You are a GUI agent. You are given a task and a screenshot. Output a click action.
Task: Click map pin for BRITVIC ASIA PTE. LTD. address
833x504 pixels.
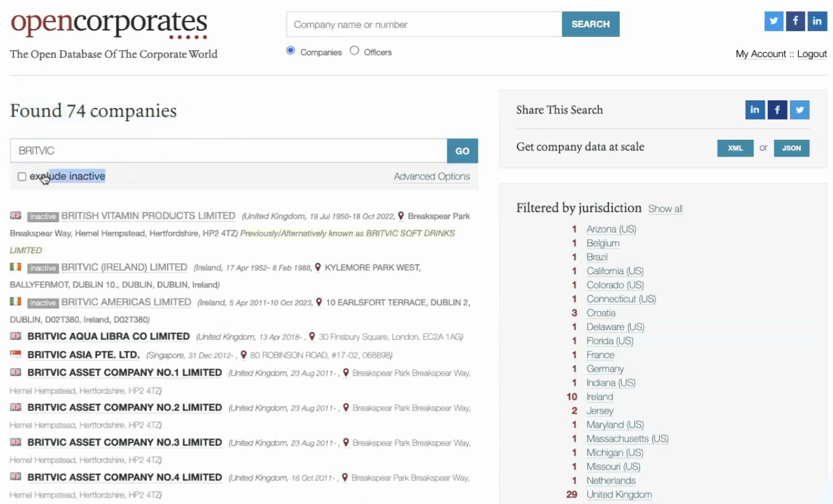[244, 355]
